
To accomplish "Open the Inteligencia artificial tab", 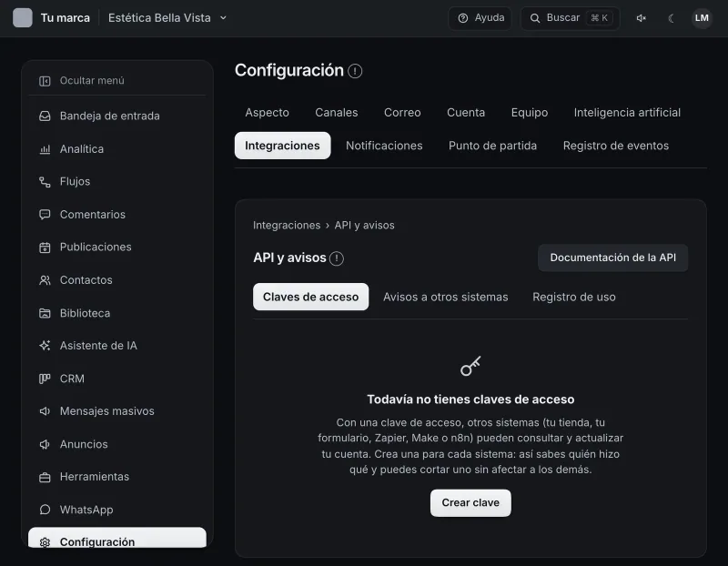I will tap(627, 112).
